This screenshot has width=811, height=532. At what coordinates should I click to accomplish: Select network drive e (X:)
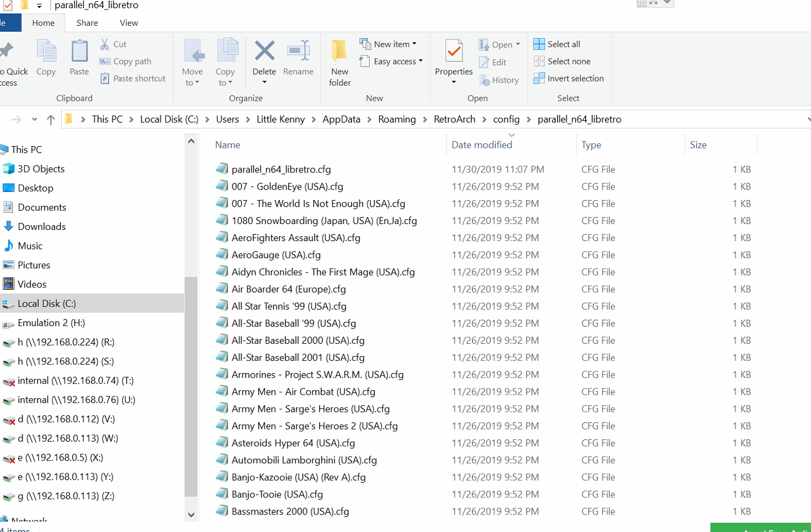[60, 458]
